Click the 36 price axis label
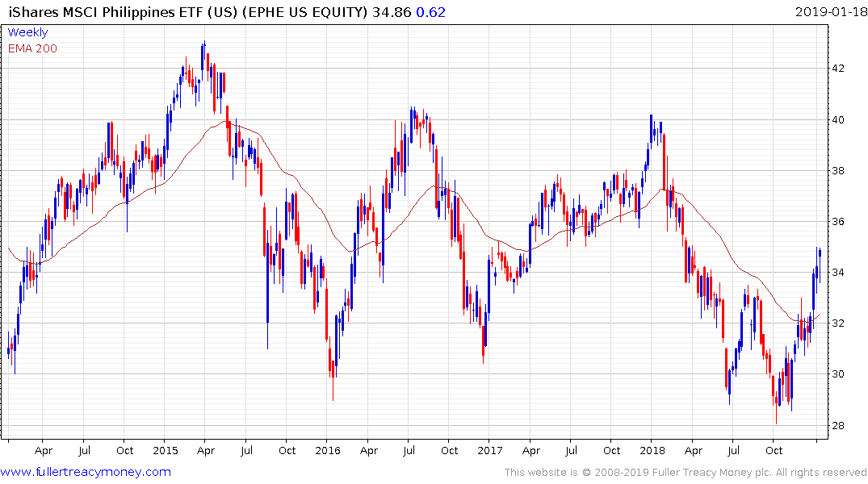868x484 pixels. (x=838, y=221)
